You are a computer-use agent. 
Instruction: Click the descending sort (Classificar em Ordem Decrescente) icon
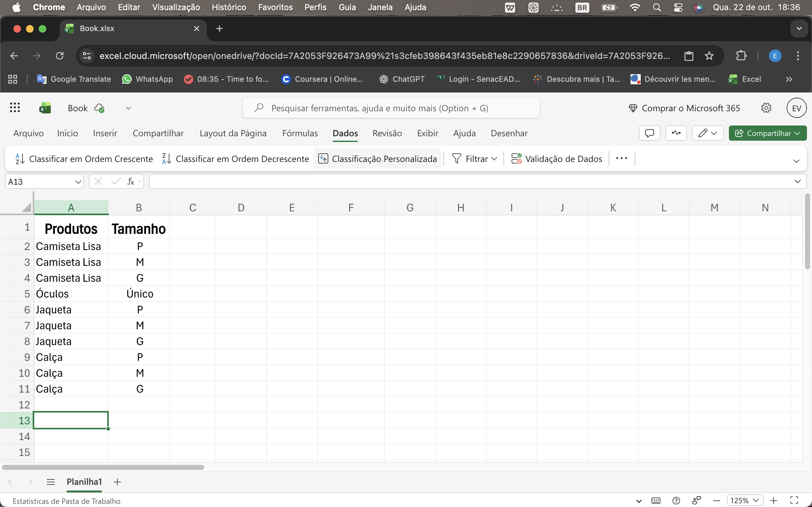(167, 159)
